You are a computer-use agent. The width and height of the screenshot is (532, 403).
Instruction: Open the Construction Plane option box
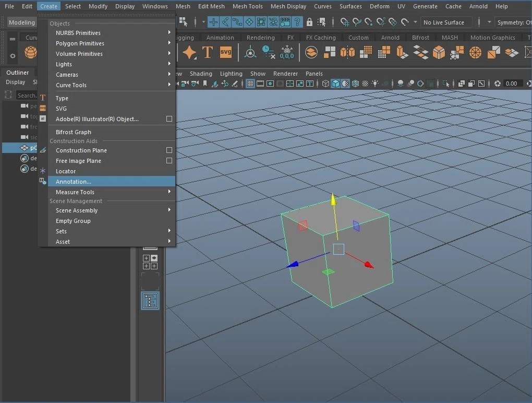[x=169, y=150]
